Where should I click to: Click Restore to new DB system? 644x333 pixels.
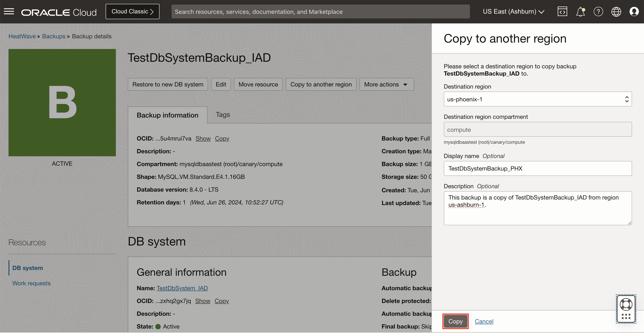click(x=168, y=85)
